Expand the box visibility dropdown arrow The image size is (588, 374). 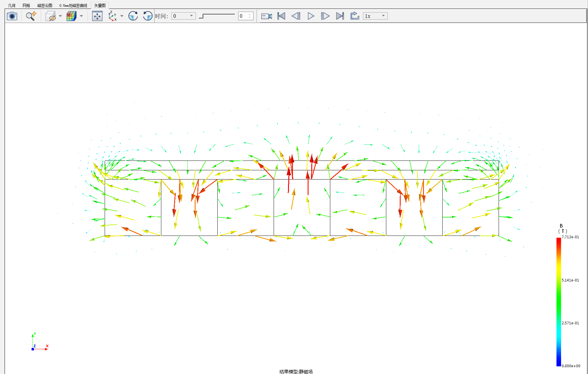tap(60, 16)
